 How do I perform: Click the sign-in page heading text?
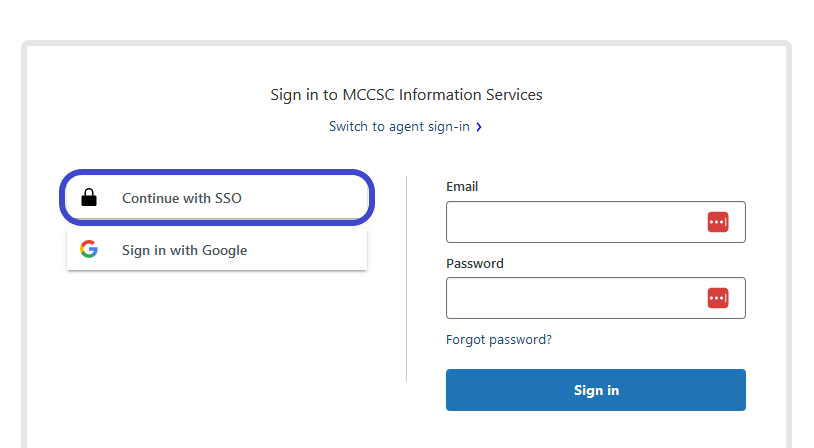pos(406,95)
